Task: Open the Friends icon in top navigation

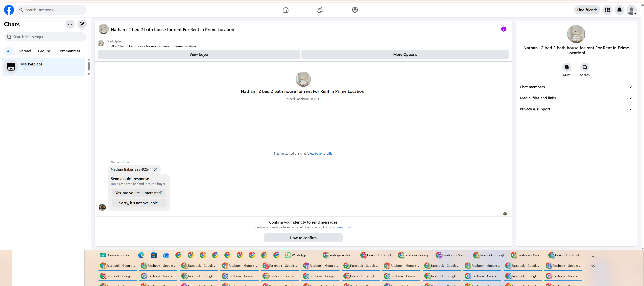Action: (320, 10)
